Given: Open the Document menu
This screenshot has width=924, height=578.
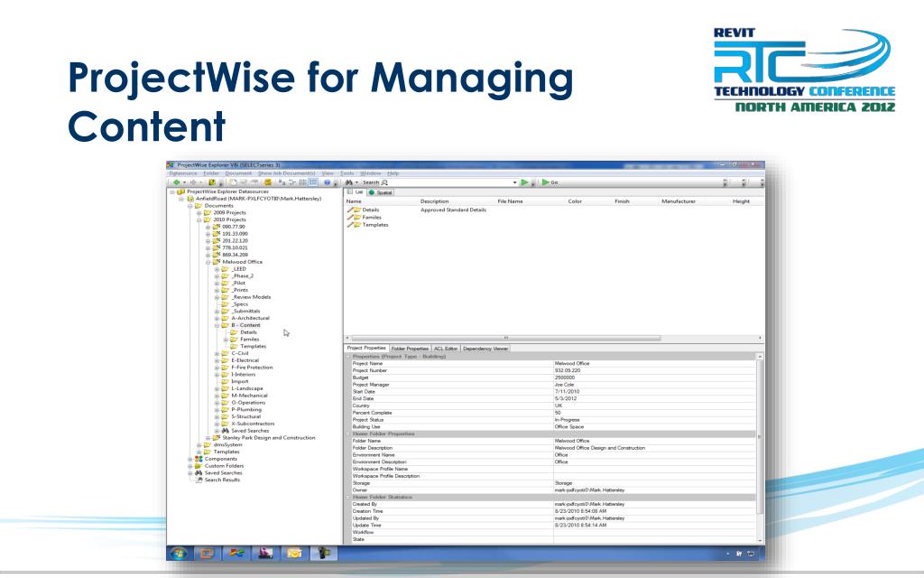Looking at the screenshot, I should click(x=238, y=173).
